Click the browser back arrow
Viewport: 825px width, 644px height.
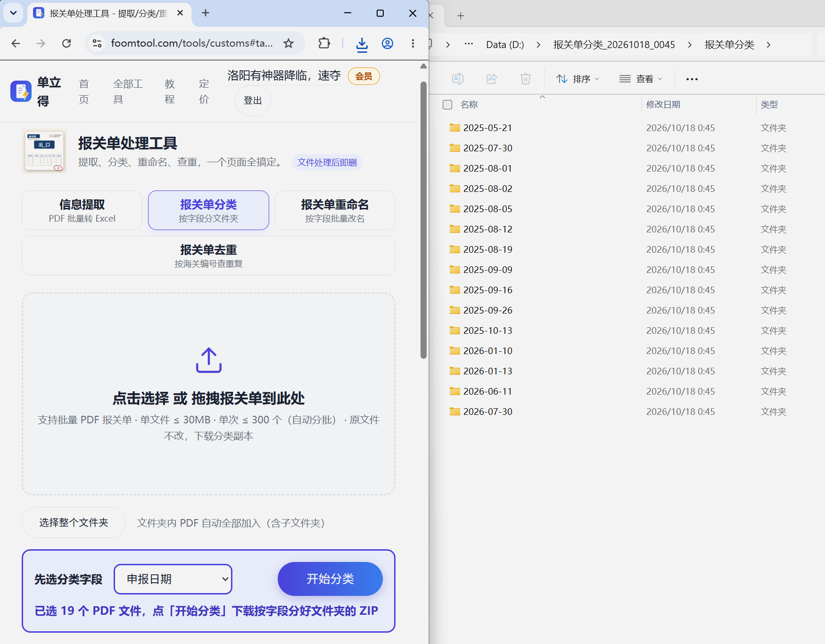(16, 43)
